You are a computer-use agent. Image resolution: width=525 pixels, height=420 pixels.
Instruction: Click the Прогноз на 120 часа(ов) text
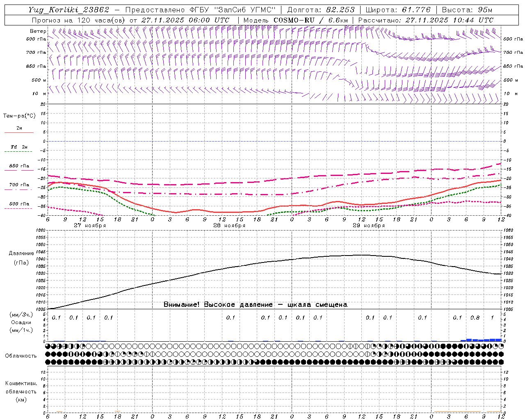pos(79,20)
